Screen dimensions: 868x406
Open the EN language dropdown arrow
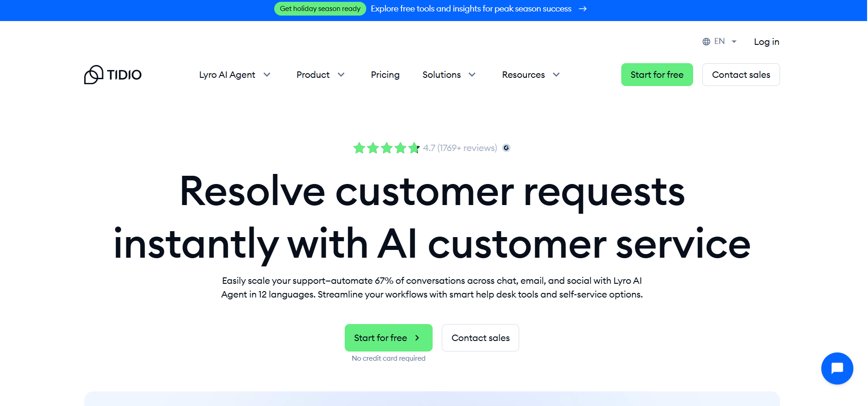pos(734,42)
